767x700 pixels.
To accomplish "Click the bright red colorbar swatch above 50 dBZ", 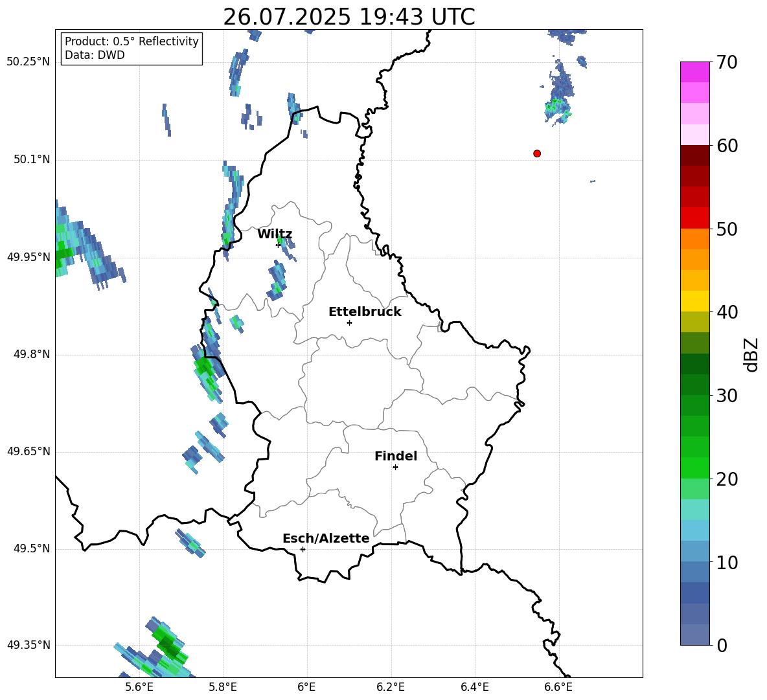I will 694,218.
